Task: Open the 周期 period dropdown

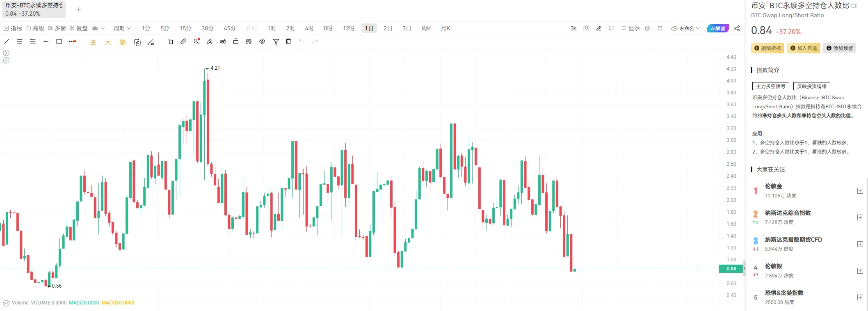Action: click(122, 28)
